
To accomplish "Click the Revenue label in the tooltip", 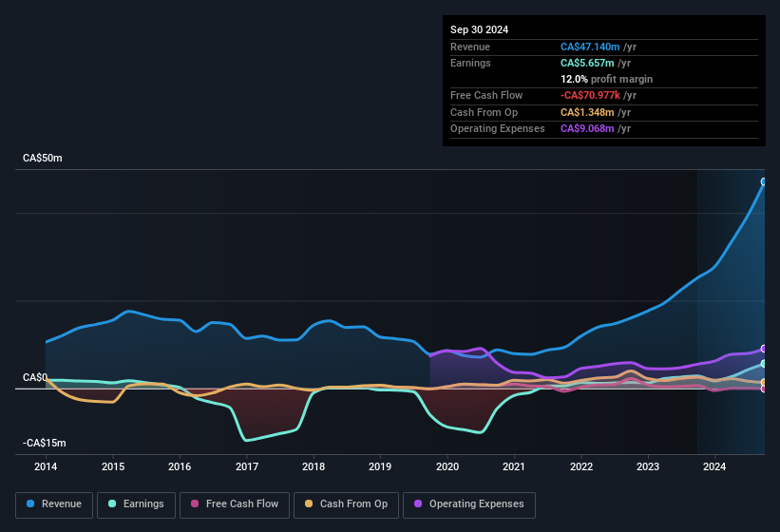I will coord(470,47).
